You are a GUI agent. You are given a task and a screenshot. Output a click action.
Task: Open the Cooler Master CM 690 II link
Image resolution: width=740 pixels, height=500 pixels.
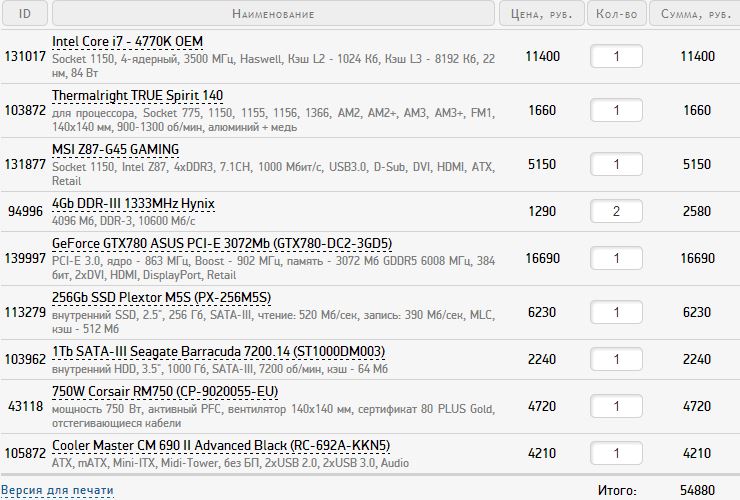click(221, 445)
